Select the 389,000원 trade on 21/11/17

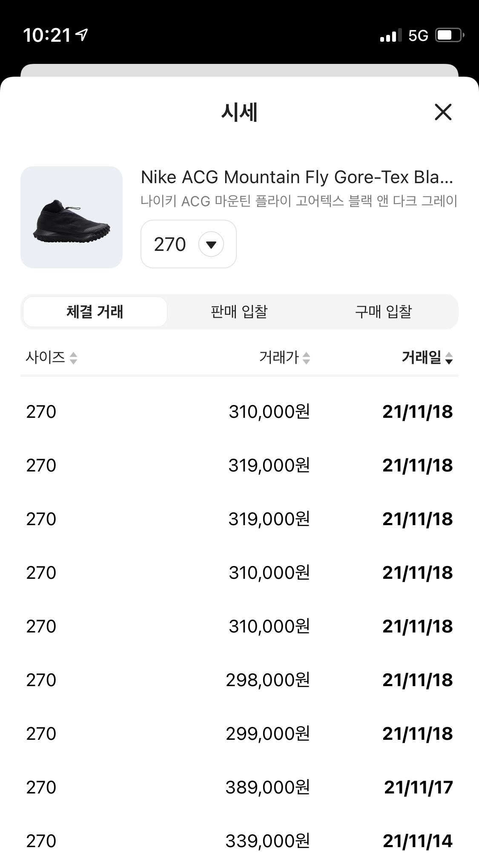coord(239,788)
